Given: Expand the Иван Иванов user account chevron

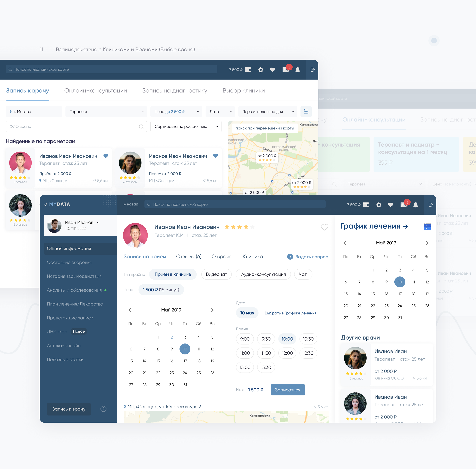Looking at the screenshot, I should [98, 223].
